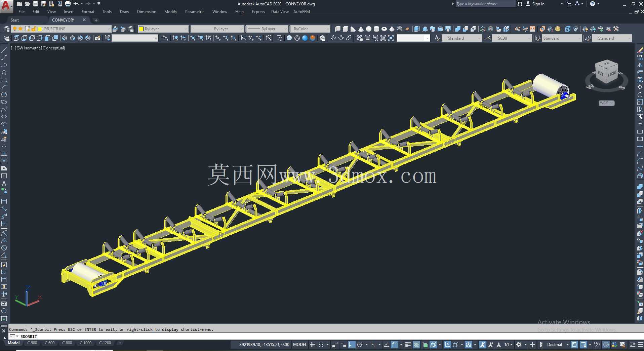This screenshot has width=644, height=351.
Task: Click the keyword search input field
Action: pyautogui.click(x=485, y=4)
